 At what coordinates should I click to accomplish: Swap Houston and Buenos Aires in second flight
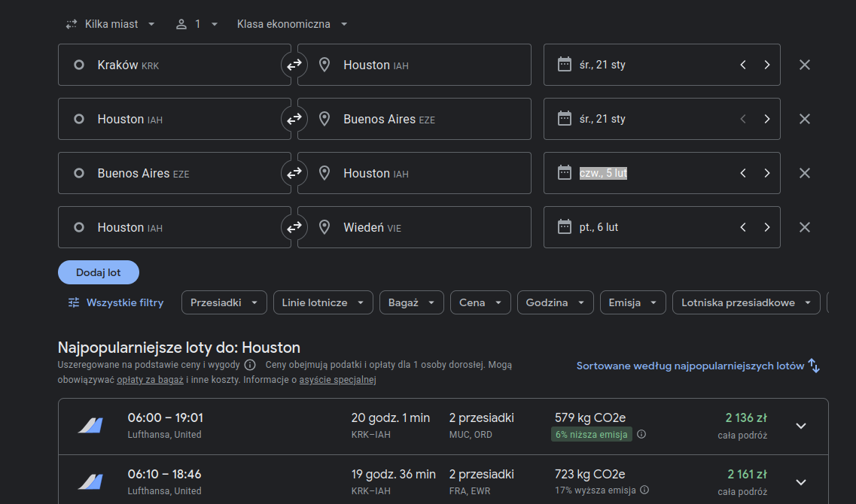click(294, 119)
